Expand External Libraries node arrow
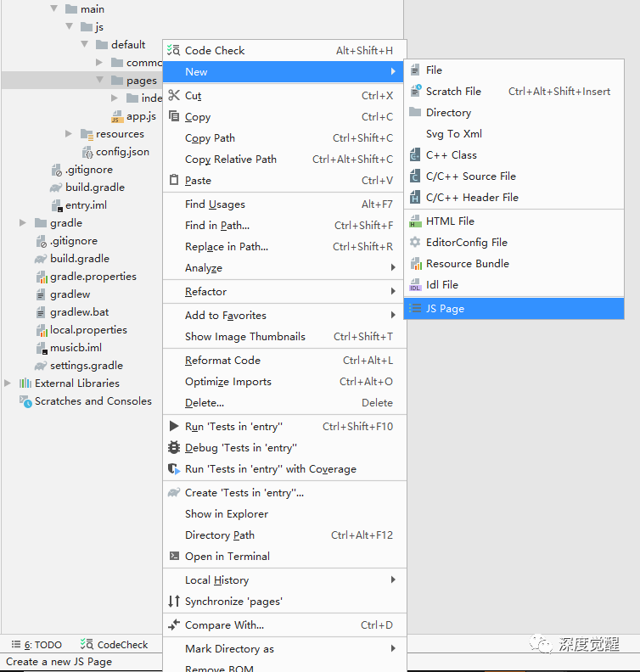The width and height of the screenshot is (640, 672). [8, 384]
